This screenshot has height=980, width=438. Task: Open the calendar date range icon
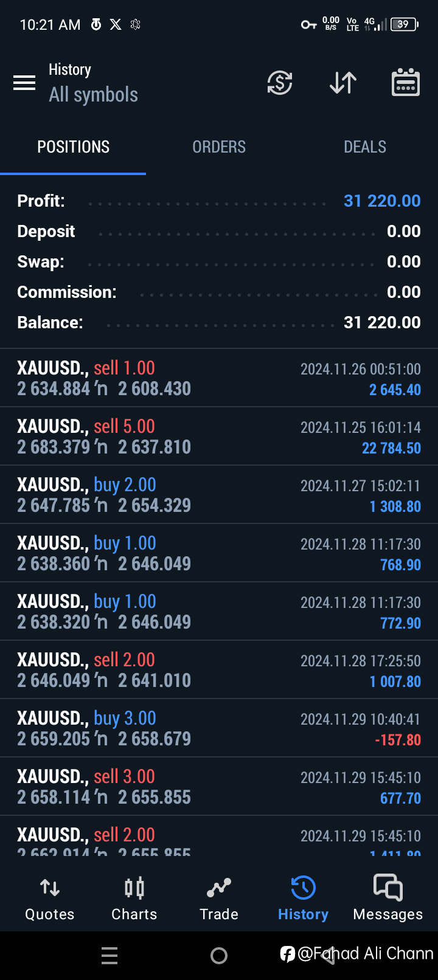coord(405,83)
